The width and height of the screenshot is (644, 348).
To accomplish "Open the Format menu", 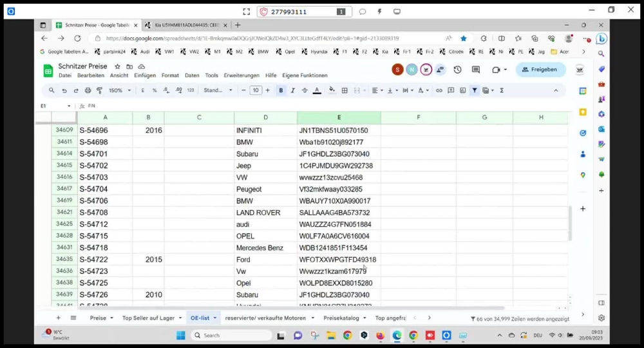I will [170, 75].
